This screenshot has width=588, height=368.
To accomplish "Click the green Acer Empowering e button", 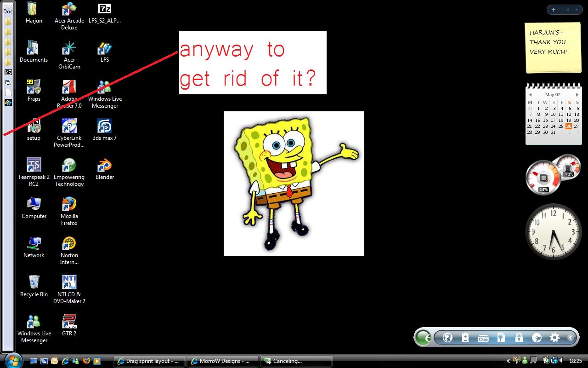I will [423, 338].
